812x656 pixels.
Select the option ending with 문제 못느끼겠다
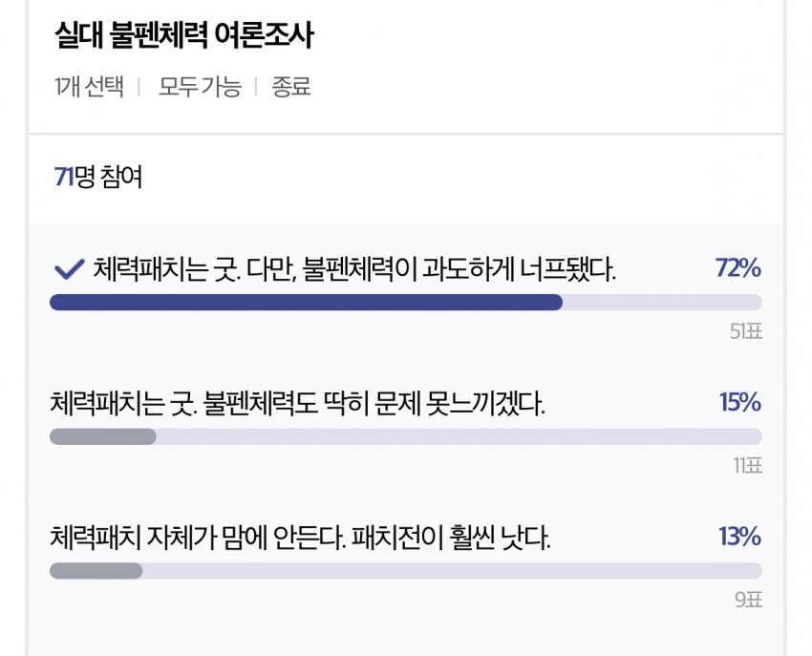(x=297, y=404)
